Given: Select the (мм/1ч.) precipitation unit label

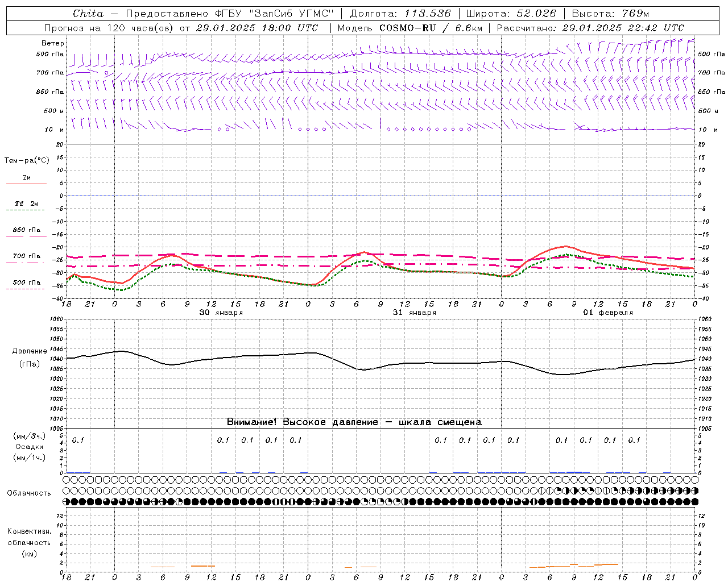Looking at the screenshot, I should pos(30,458).
